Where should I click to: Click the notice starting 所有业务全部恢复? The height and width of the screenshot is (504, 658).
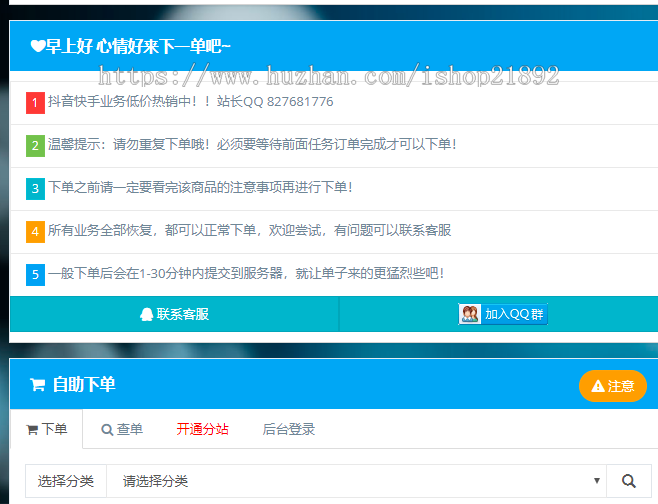(249, 230)
